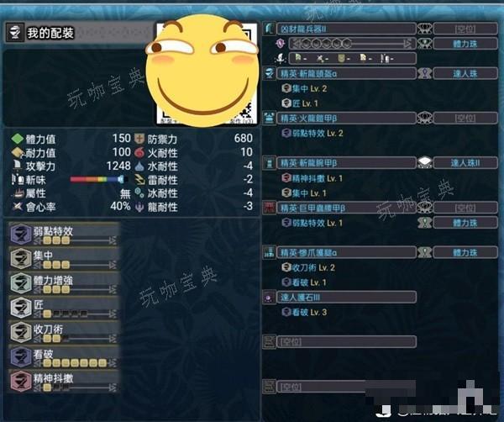Click the weapon icon beside 凶豺龍兵器II
Viewport: 504px width, 422px height.
pos(269,29)
